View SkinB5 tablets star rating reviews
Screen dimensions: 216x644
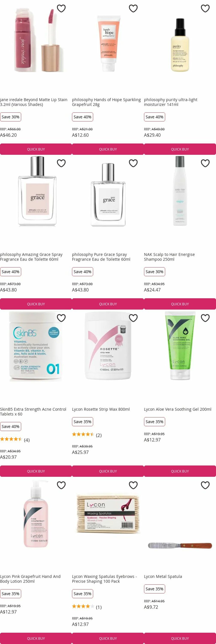coord(15,440)
